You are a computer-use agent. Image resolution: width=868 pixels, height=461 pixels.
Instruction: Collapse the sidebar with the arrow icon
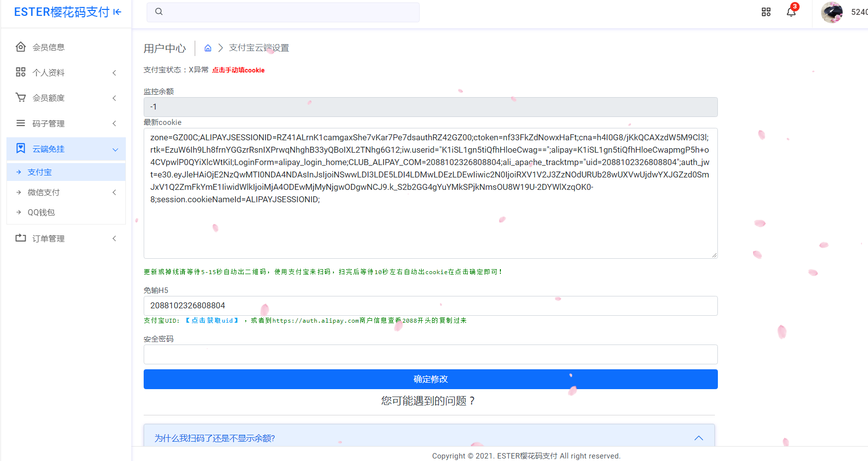pyautogui.click(x=117, y=12)
